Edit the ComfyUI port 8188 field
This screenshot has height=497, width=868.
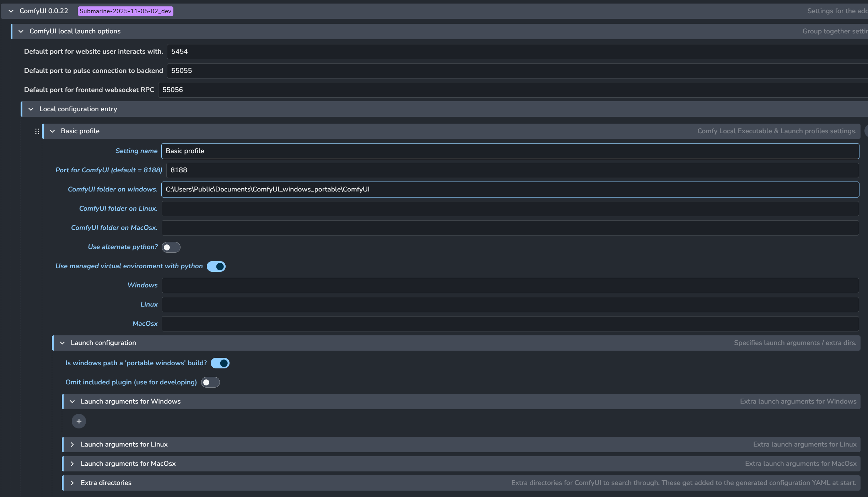(x=513, y=170)
